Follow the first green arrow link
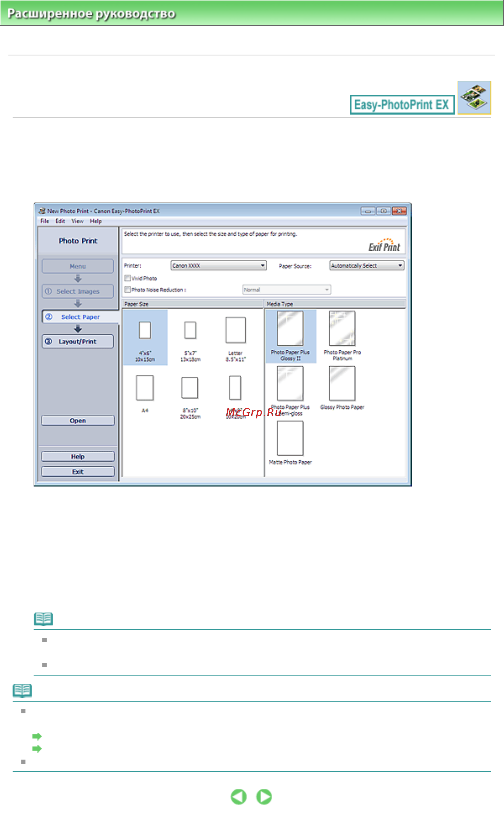The height and width of the screenshot is (824, 504). [37, 736]
